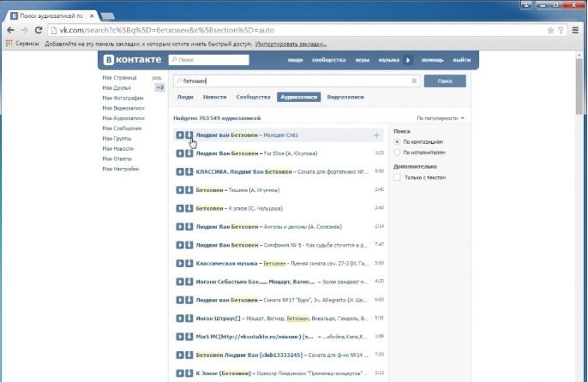Click the выйти logout link
Viewport: 588px width, 382px height.
pyautogui.click(x=461, y=61)
